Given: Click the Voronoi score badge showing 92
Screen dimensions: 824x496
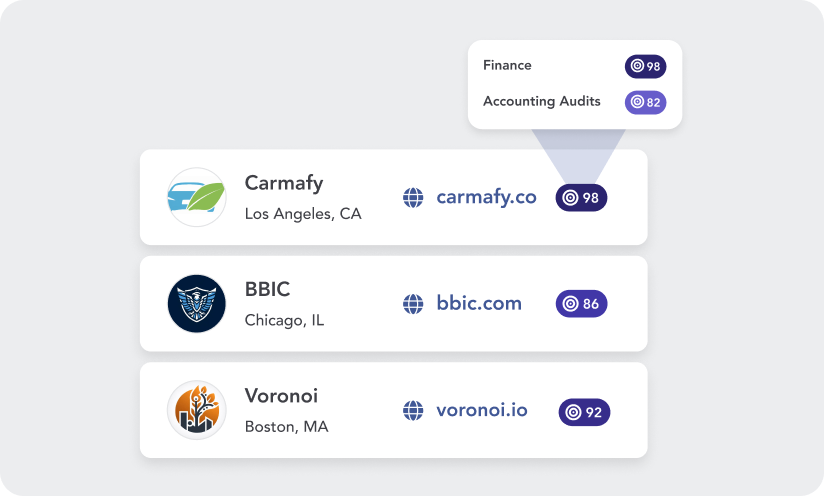Looking at the screenshot, I should 584,411.
